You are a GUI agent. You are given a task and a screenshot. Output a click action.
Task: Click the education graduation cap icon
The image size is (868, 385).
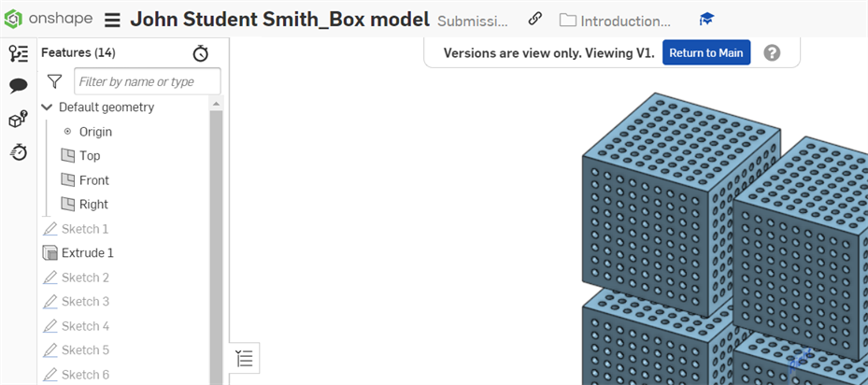[706, 20]
